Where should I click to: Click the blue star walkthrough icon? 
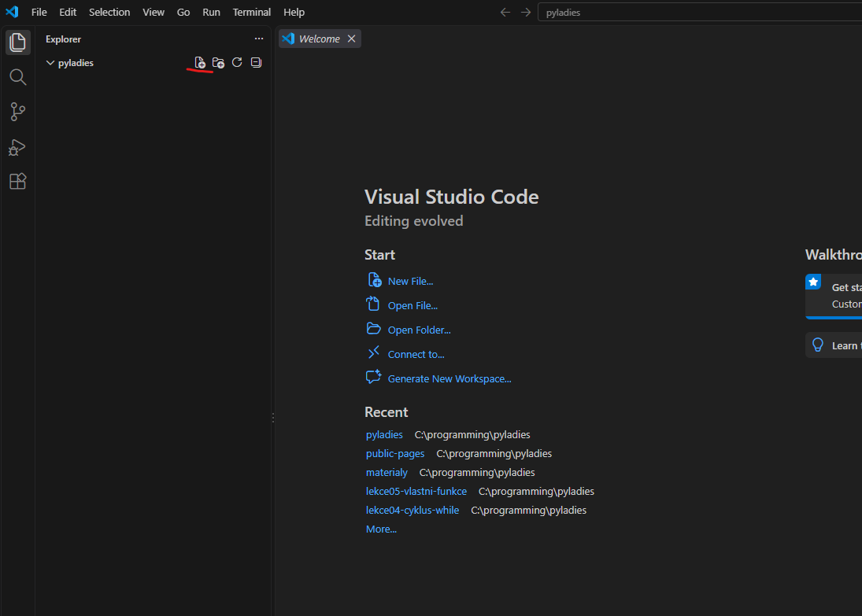[x=813, y=282]
